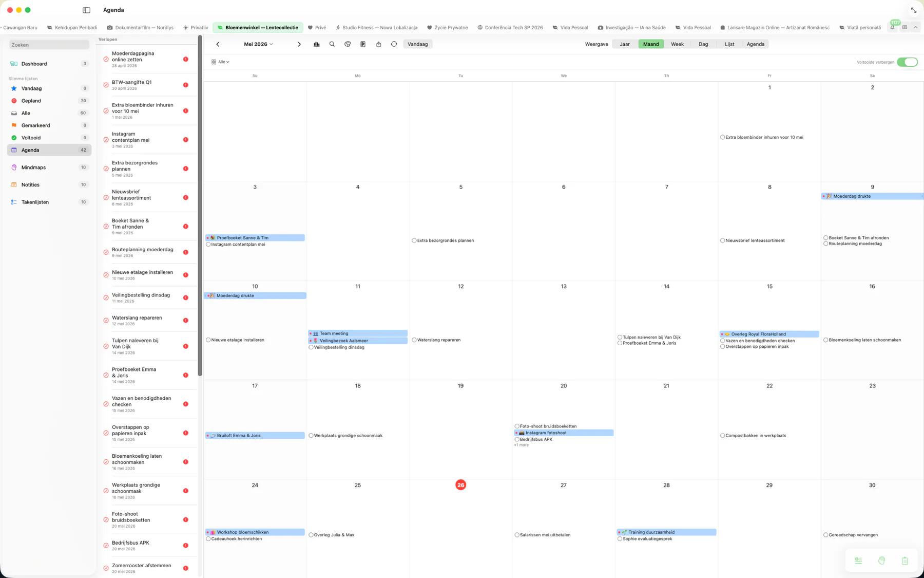This screenshot has width=924, height=578.
Task: Switch to Dag view
Action: point(703,44)
